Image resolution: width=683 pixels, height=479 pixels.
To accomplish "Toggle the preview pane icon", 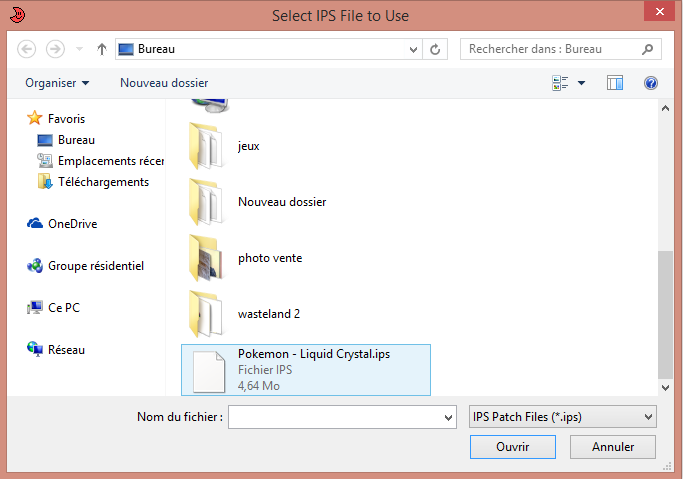I will pyautogui.click(x=615, y=83).
